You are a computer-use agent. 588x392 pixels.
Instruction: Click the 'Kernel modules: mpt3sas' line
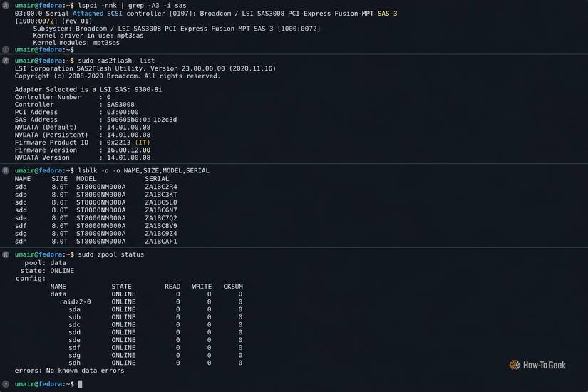click(76, 43)
